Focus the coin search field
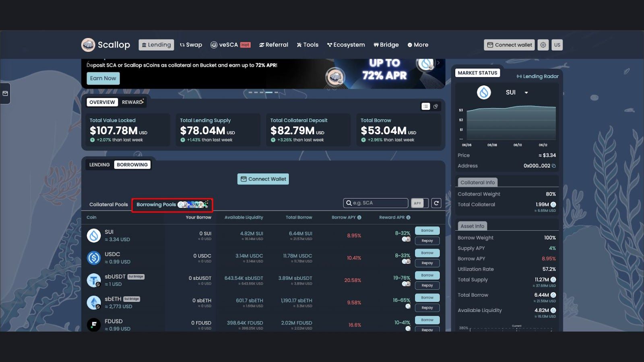The width and height of the screenshot is (644, 362). pos(376,203)
